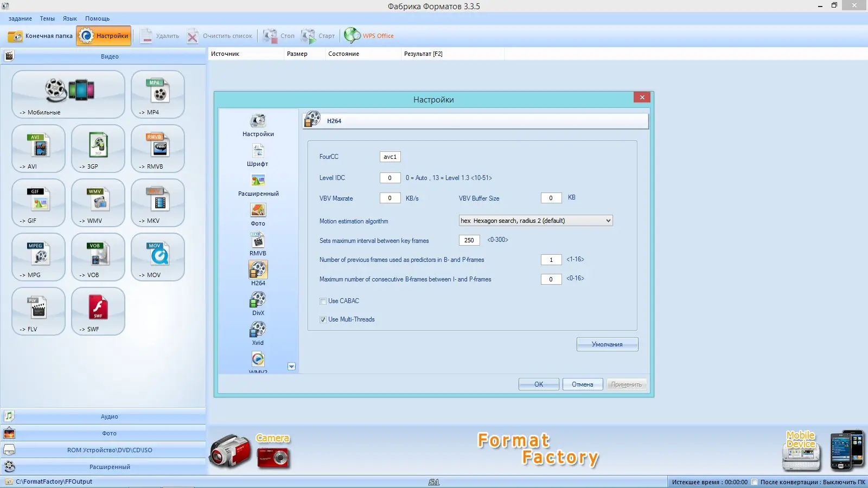Select the WMV conversion format icon

point(98,203)
